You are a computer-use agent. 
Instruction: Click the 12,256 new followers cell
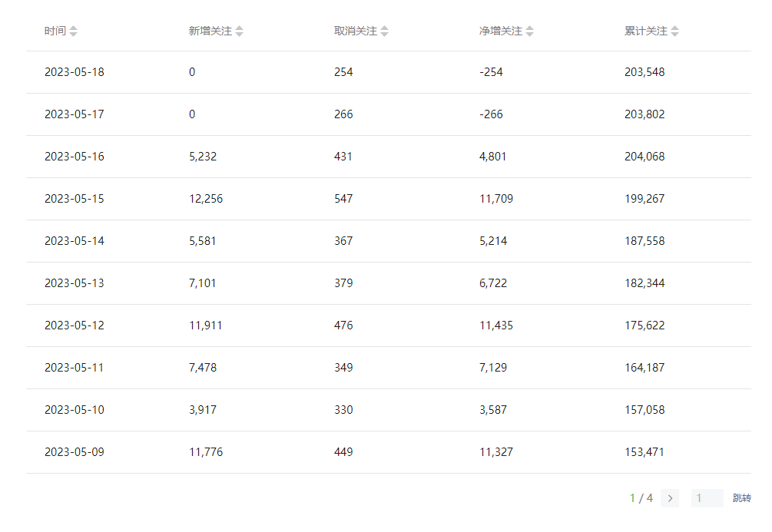click(205, 199)
